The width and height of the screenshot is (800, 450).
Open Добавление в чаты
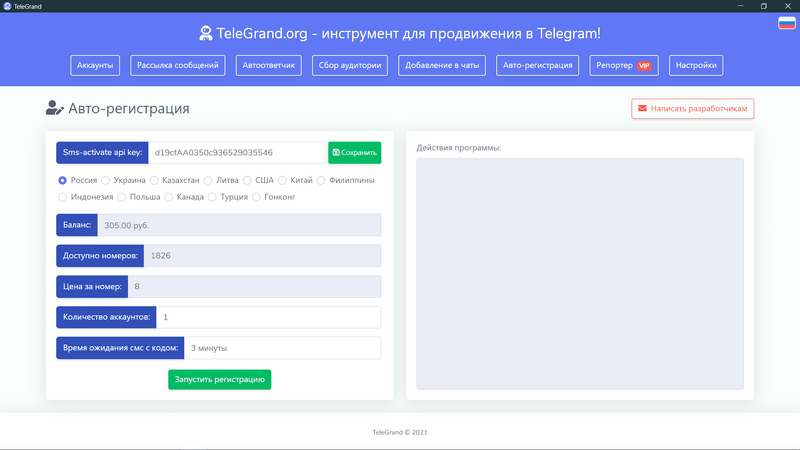[x=442, y=65]
